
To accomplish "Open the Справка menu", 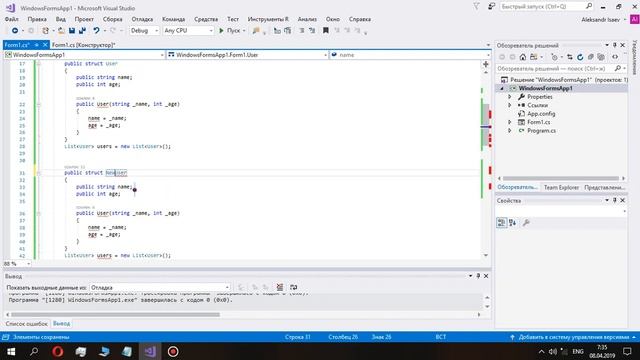I will (x=360, y=19).
